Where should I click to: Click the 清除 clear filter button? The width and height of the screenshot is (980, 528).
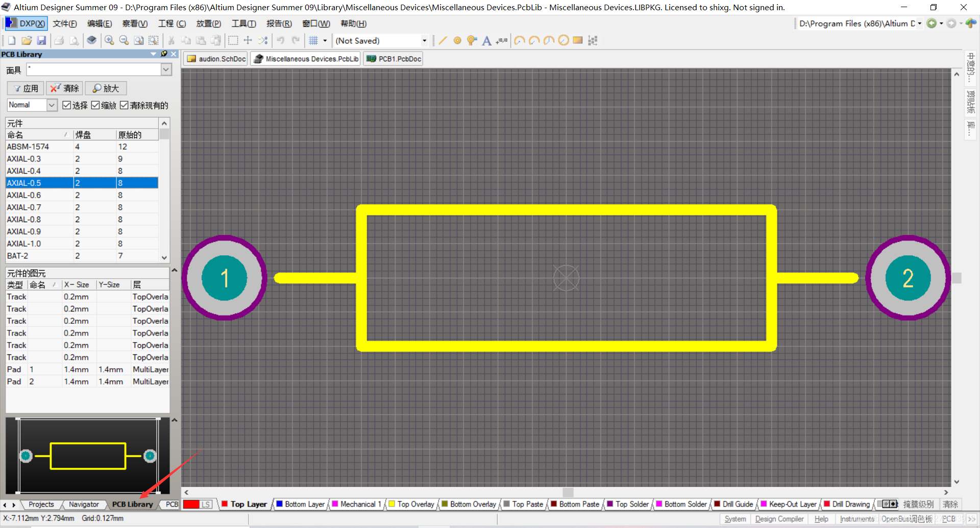tap(65, 88)
